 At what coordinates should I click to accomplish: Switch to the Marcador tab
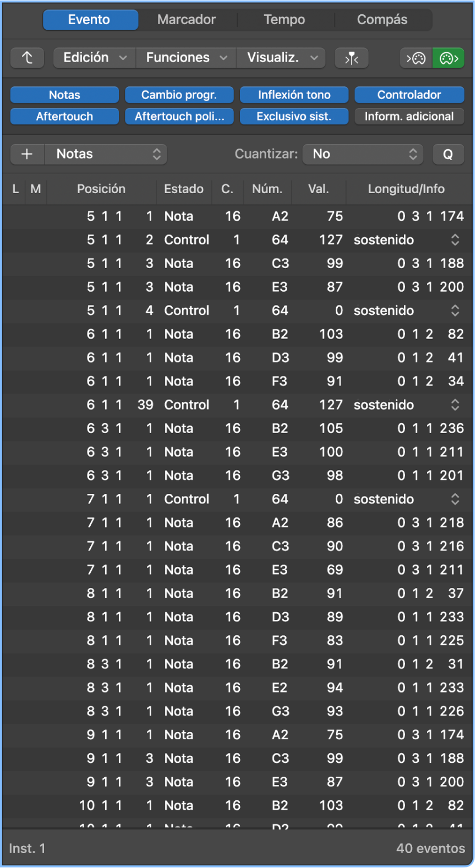coord(187,20)
